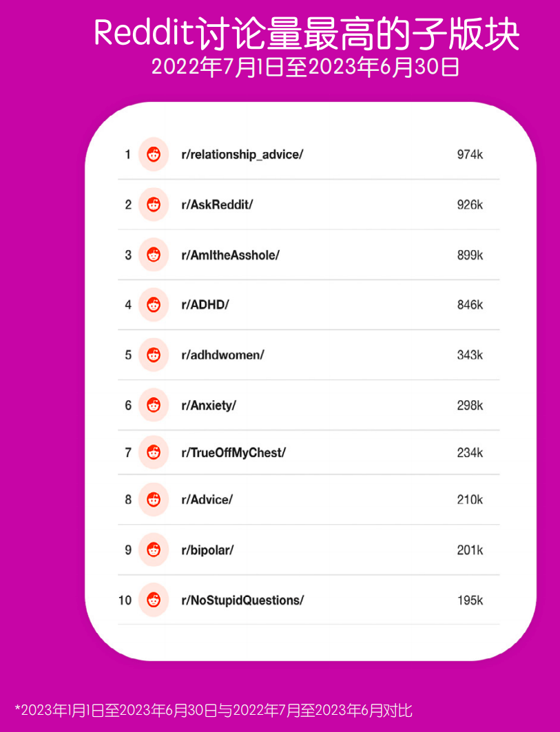The height and width of the screenshot is (732, 560).
Task: Select the Reddit icon next to r/Anxiety/
Action: tap(154, 405)
